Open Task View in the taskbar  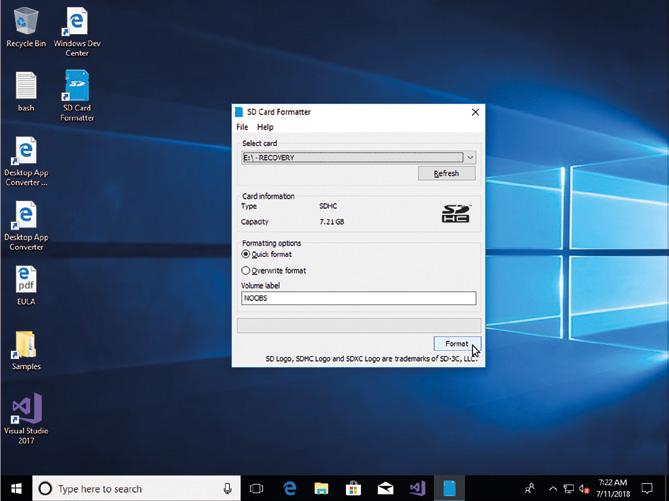[x=256, y=488]
